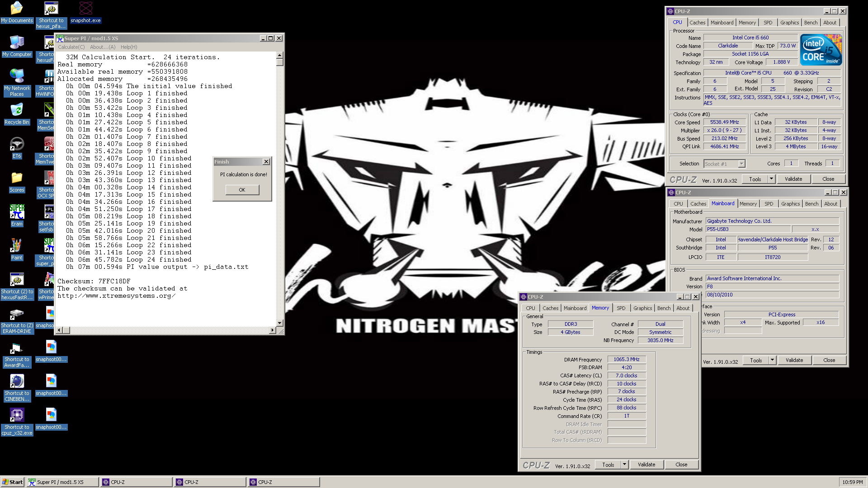The height and width of the screenshot is (488, 868).
Task: Open snapshot.exe desktop icon
Action: pyautogui.click(x=85, y=12)
